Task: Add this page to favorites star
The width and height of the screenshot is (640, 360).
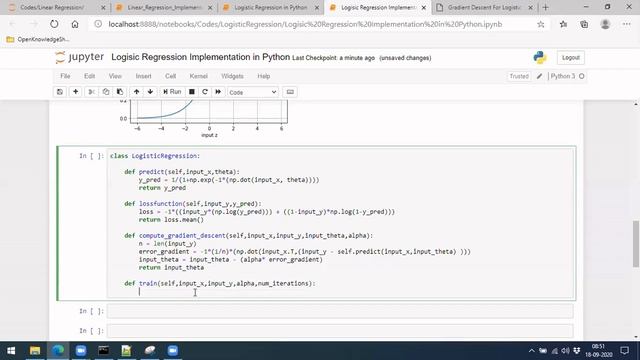Action: tap(541, 24)
